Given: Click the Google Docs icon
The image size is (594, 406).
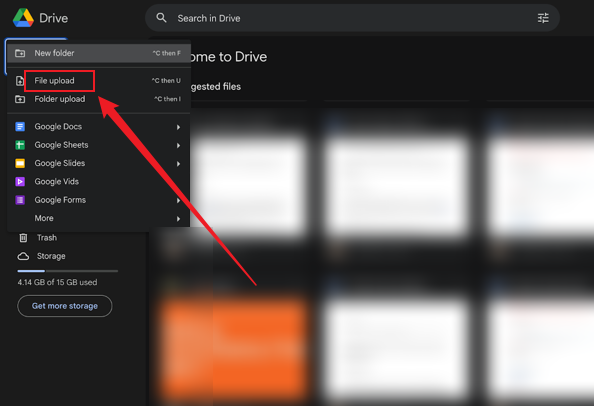Looking at the screenshot, I should [20, 126].
